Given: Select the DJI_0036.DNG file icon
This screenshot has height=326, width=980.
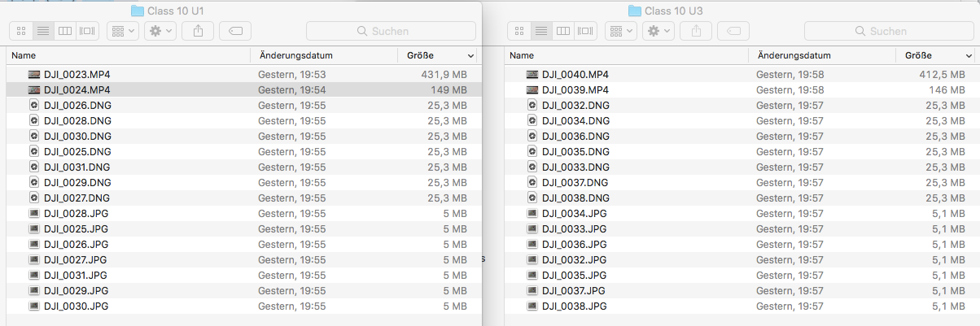Looking at the screenshot, I should tap(532, 136).
